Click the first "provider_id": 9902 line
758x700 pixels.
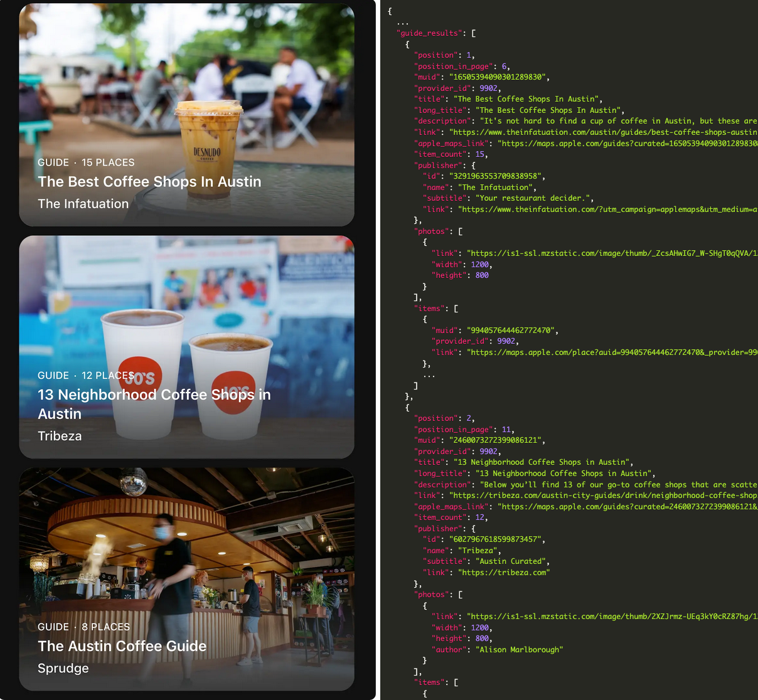[x=458, y=88]
